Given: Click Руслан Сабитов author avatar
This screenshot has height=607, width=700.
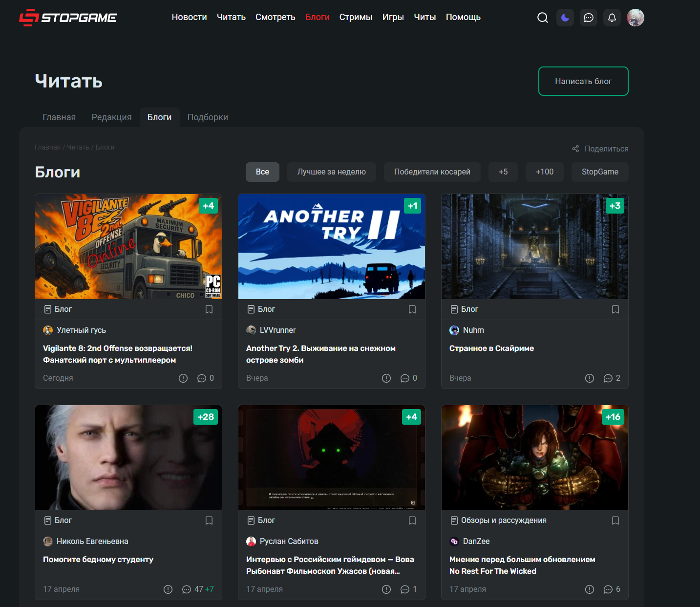Looking at the screenshot, I should coord(251,542).
